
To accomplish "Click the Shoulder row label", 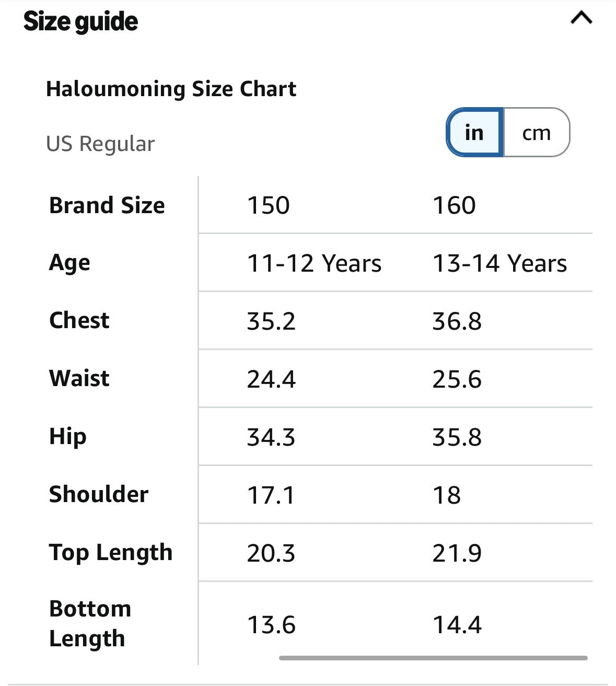I will click(99, 494).
